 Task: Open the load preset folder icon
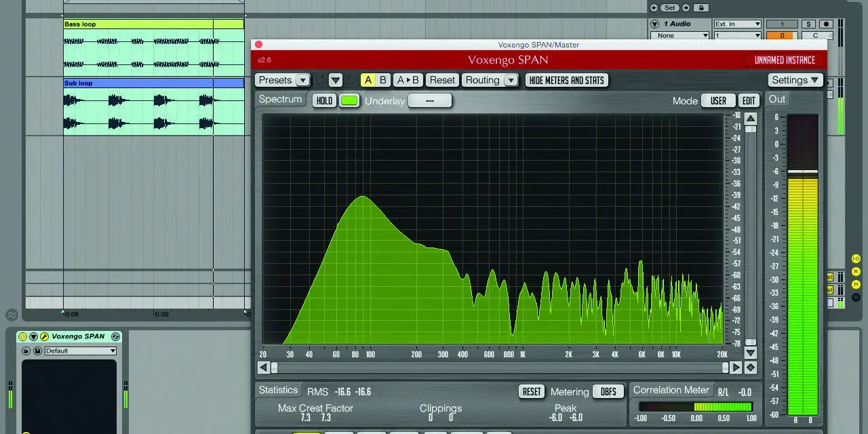coord(26,351)
